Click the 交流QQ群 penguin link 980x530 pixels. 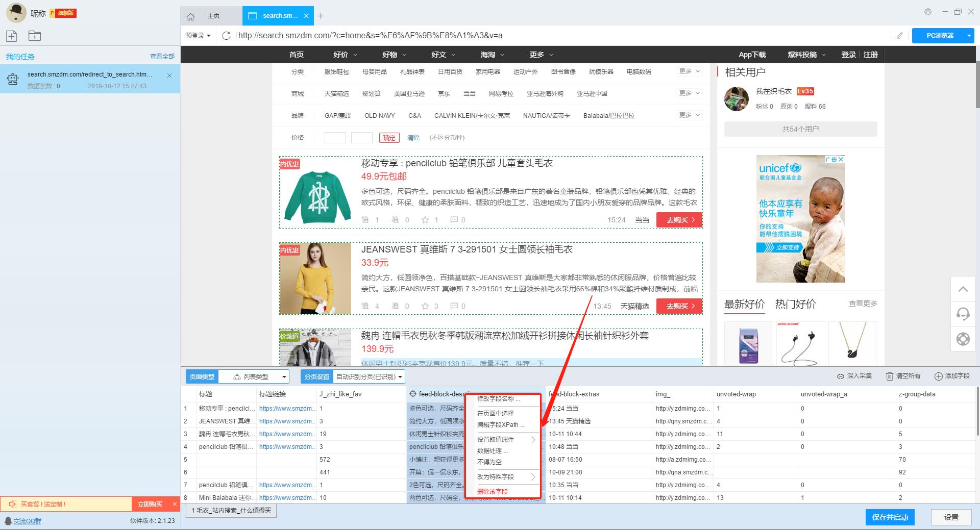pyautogui.click(x=23, y=521)
